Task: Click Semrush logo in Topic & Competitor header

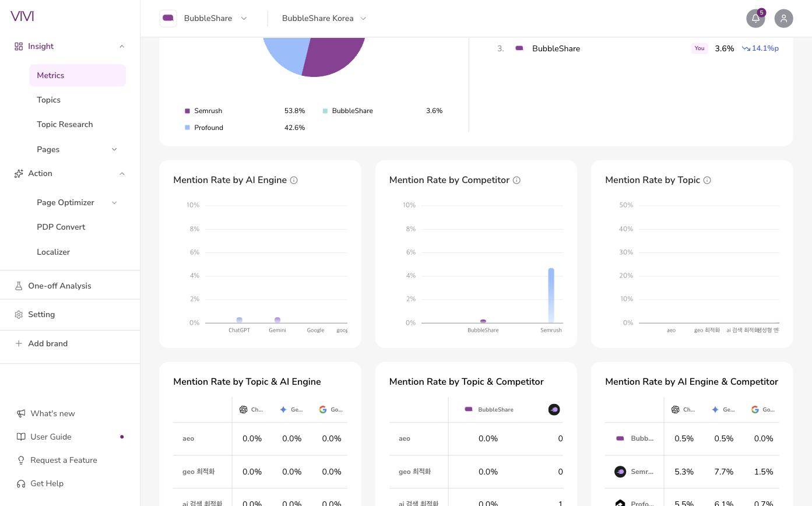Action: pyautogui.click(x=554, y=409)
